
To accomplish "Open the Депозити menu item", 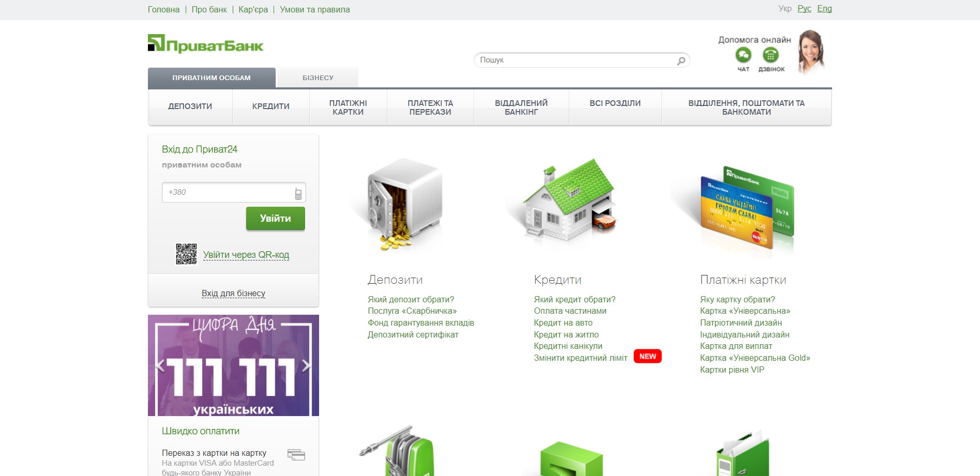I will point(190,106).
